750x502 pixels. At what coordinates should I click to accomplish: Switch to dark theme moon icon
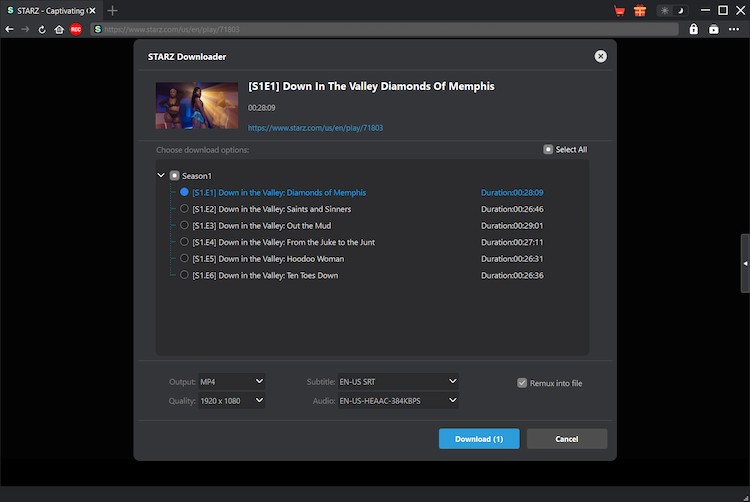[x=680, y=11]
